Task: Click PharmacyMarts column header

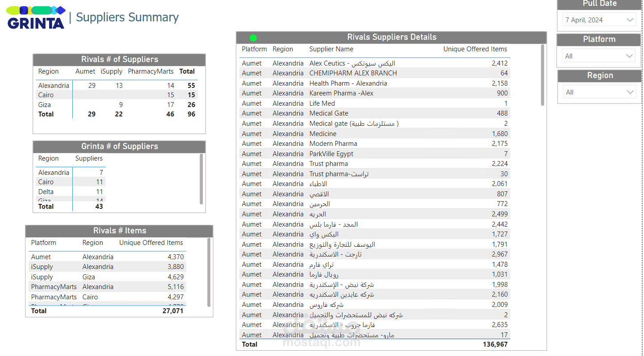Action: click(x=151, y=71)
